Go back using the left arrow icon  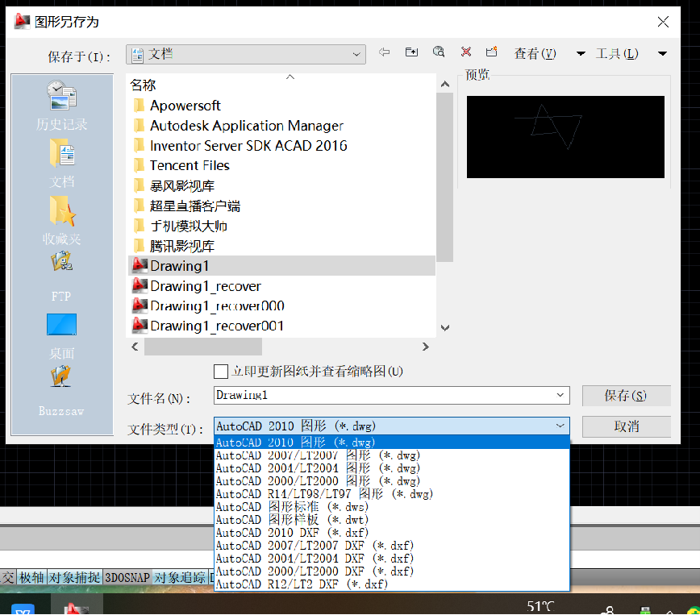(384, 52)
